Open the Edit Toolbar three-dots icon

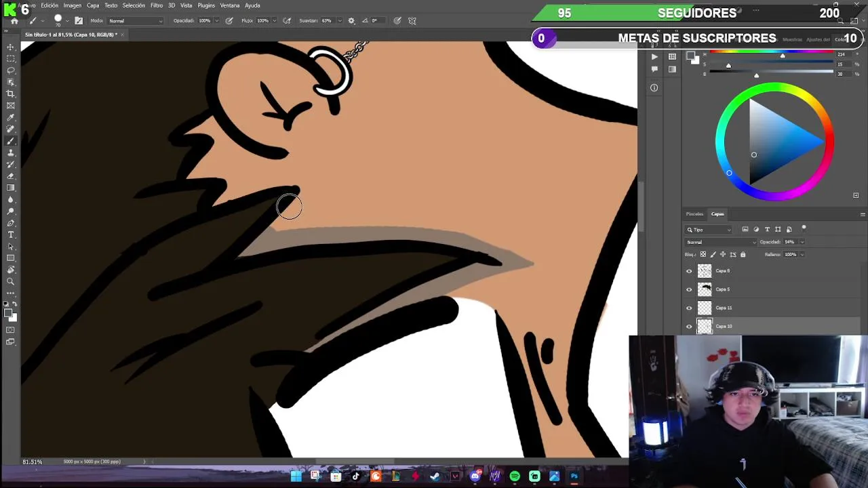[x=11, y=293]
